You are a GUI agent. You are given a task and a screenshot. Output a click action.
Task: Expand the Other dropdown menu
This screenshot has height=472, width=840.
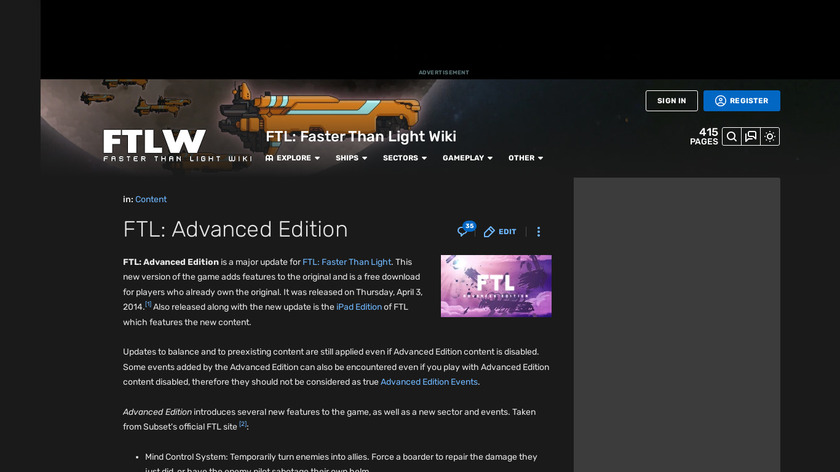[526, 158]
